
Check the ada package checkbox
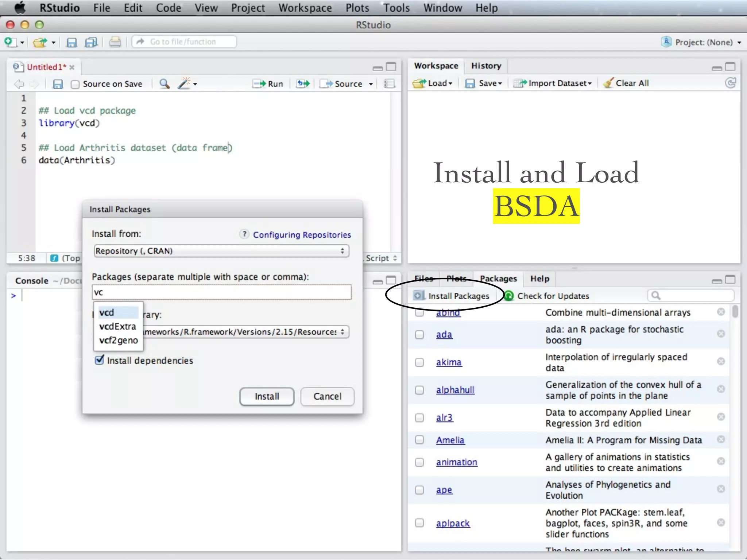(x=419, y=334)
